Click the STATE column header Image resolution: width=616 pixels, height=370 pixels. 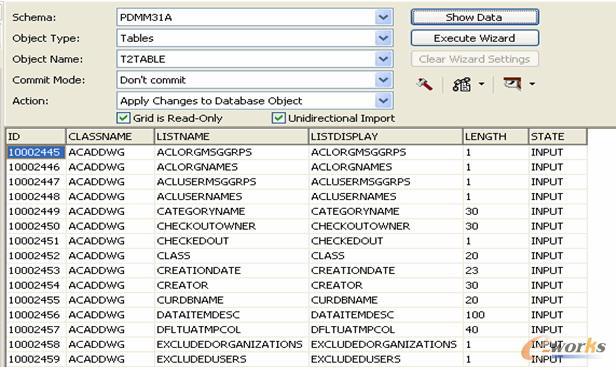point(558,136)
